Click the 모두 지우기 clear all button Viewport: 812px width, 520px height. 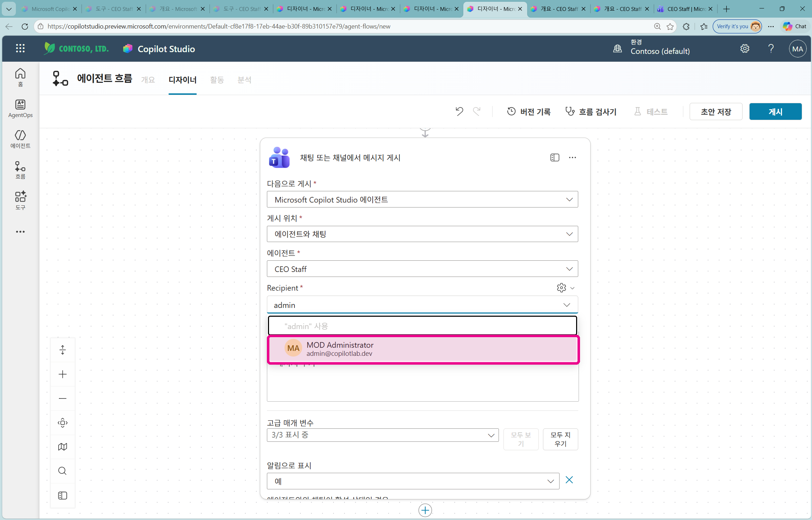(x=560, y=439)
